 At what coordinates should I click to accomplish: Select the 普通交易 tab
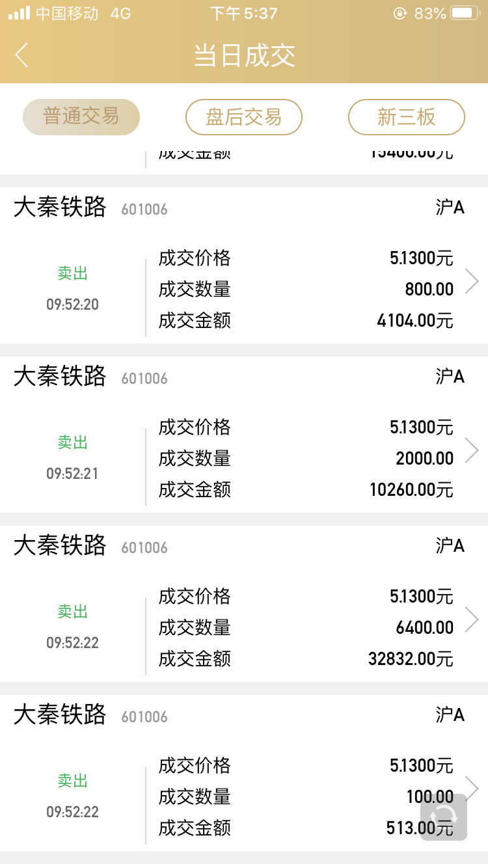pos(81,117)
